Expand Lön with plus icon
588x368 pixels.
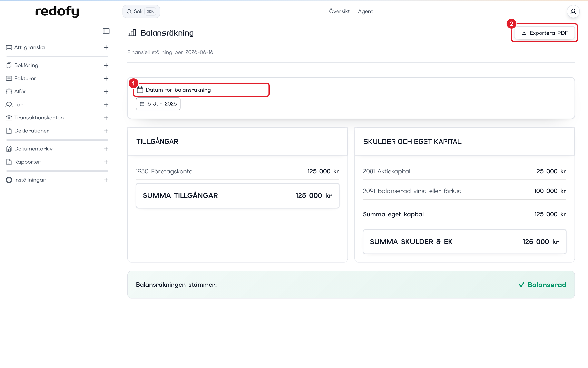106,105
